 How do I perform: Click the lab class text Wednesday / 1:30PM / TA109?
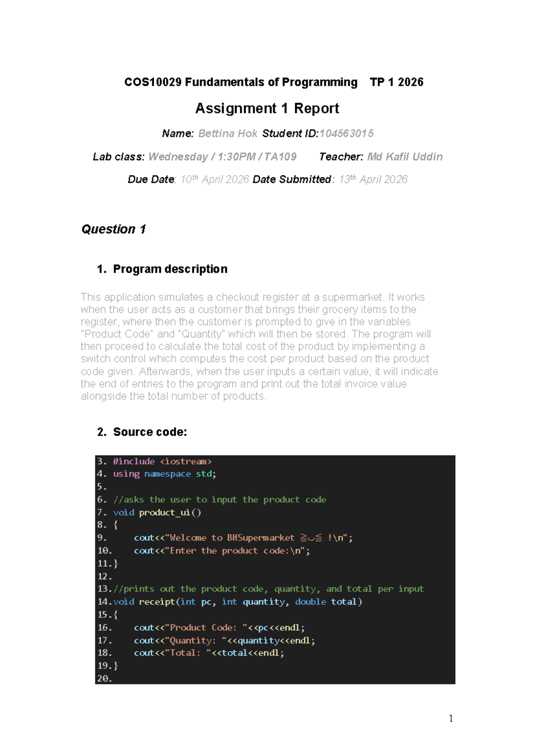tap(222, 156)
